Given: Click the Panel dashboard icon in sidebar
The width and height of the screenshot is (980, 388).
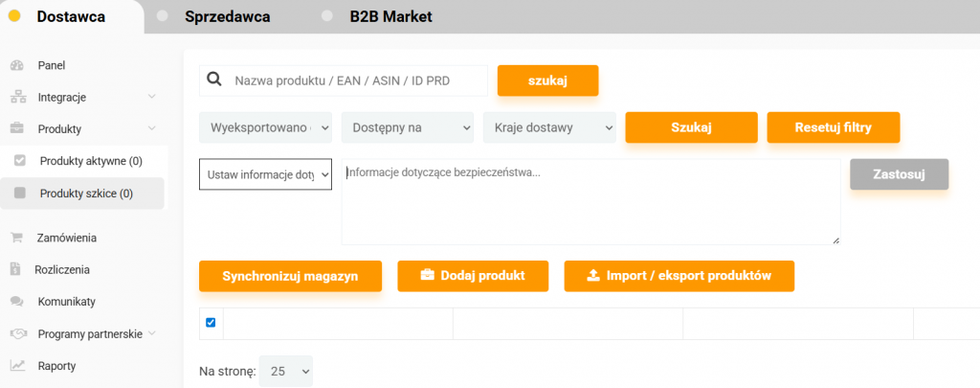Looking at the screenshot, I should [x=17, y=65].
